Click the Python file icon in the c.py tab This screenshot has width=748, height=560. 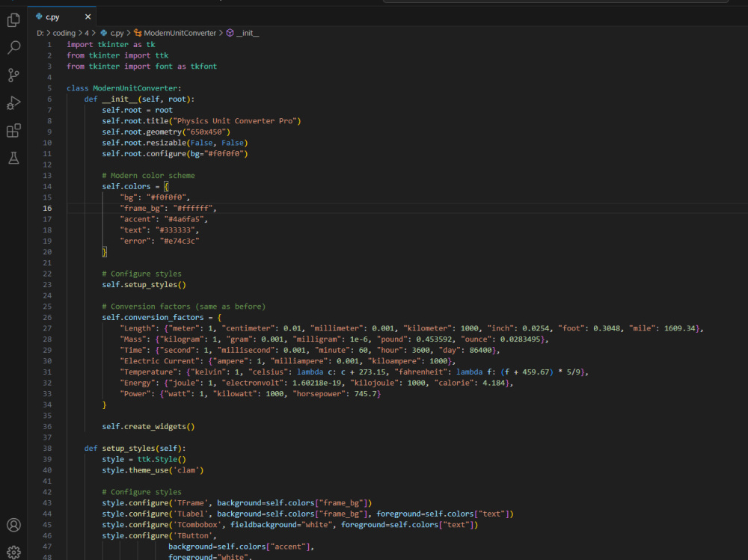click(x=39, y=16)
